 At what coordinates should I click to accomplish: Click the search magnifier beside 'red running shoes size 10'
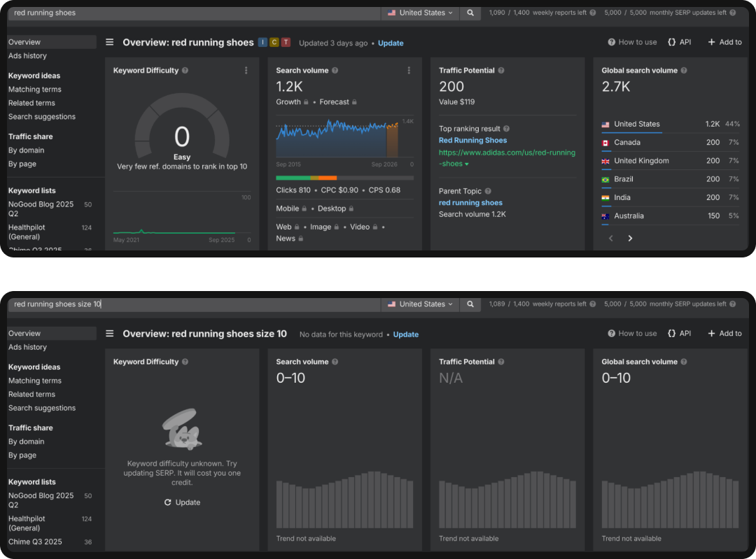(x=470, y=304)
